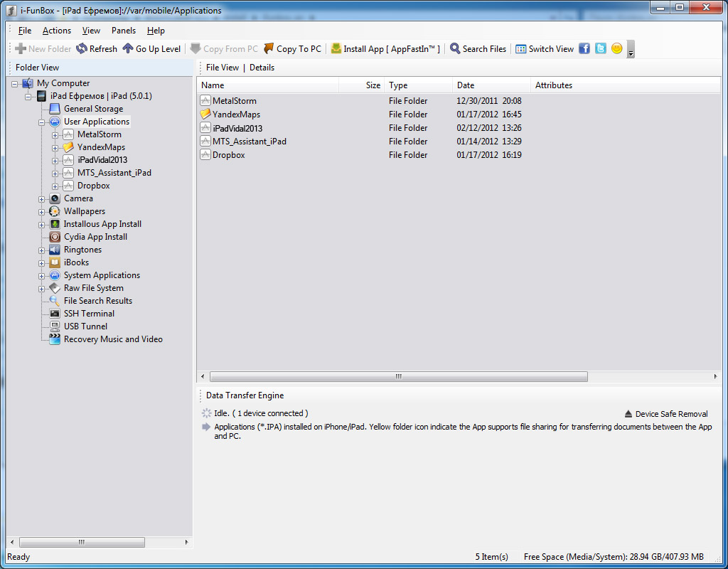Click file list scroll right arrow
Image resolution: width=728 pixels, height=569 pixels.
pyautogui.click(x=715, y=376)
